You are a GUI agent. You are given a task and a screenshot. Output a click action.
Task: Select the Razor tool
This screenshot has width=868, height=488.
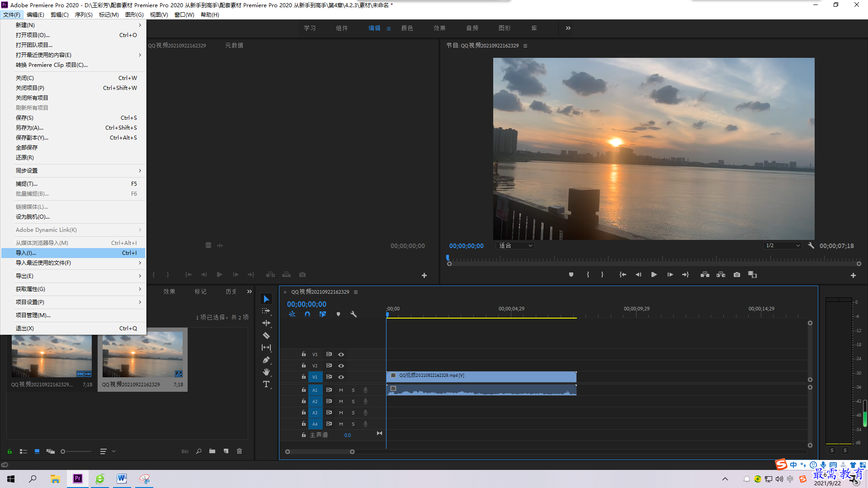click(266, 335)
